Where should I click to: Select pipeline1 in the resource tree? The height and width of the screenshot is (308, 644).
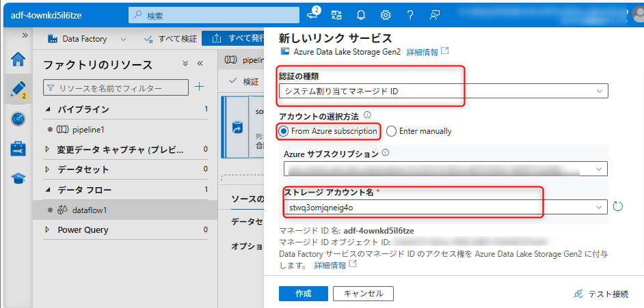click(x=88, y=129)
